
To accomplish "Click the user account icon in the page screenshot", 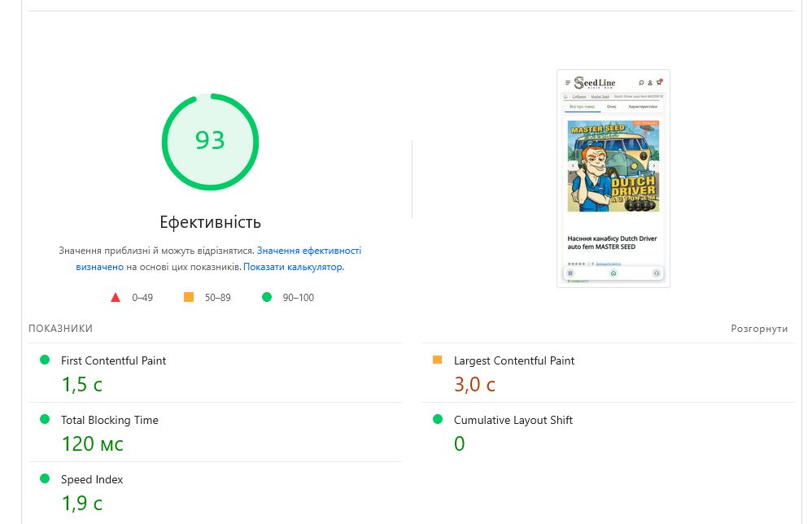I will pos(650,82).
